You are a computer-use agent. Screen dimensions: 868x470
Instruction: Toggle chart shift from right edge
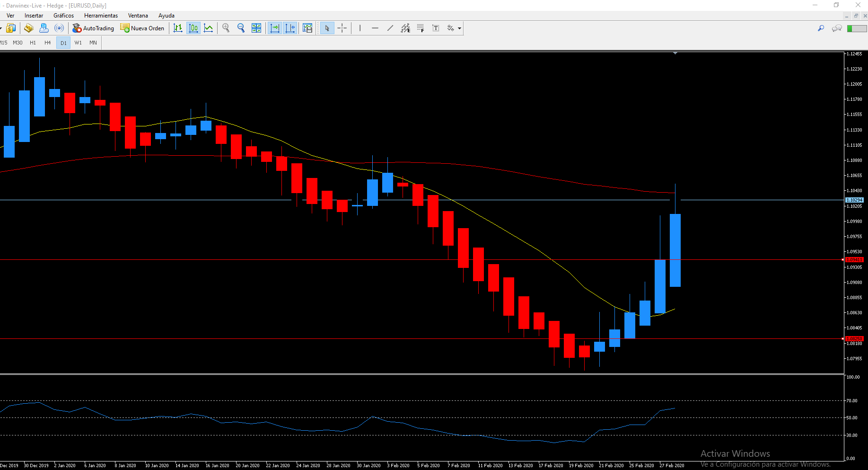tap(290, 28)
